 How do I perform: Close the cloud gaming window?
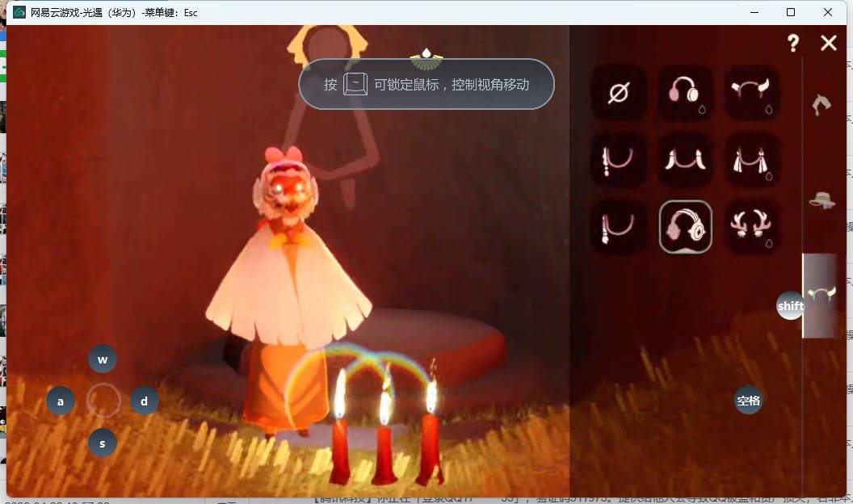(827, 12)
